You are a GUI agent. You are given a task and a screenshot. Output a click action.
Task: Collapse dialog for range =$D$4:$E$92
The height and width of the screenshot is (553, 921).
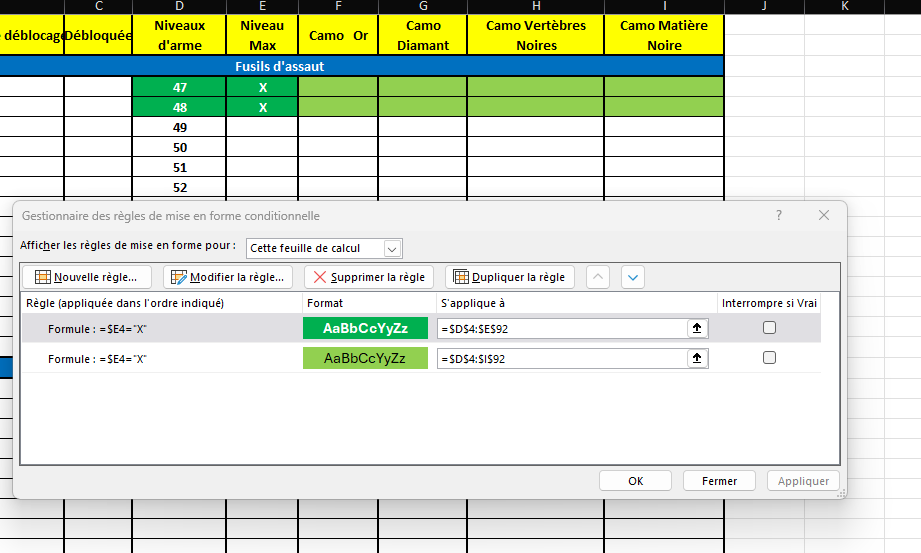tap(698, 328)
